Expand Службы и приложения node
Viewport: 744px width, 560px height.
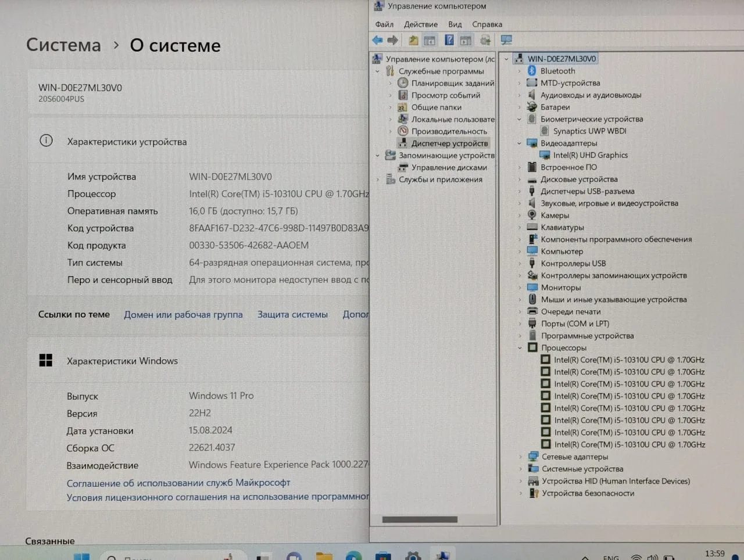(378, 180)
